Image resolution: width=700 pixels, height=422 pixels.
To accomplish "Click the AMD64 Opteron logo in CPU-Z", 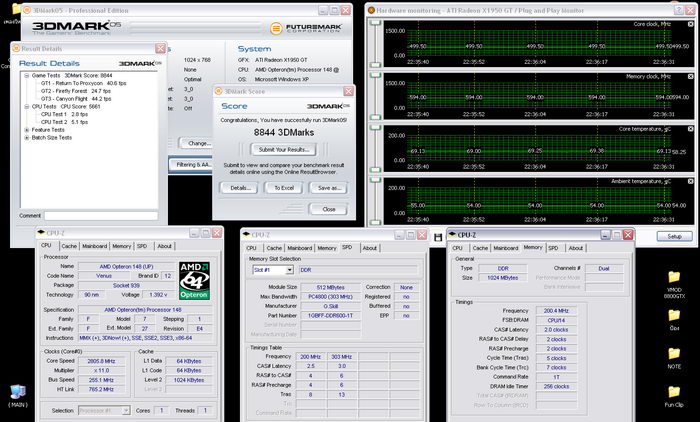I will click(x=194, y=280).
